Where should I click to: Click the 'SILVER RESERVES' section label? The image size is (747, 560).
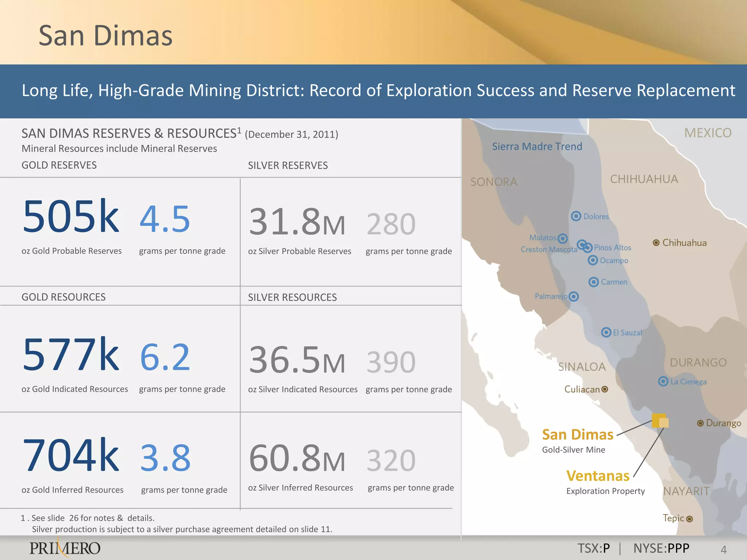pos(288,166)
